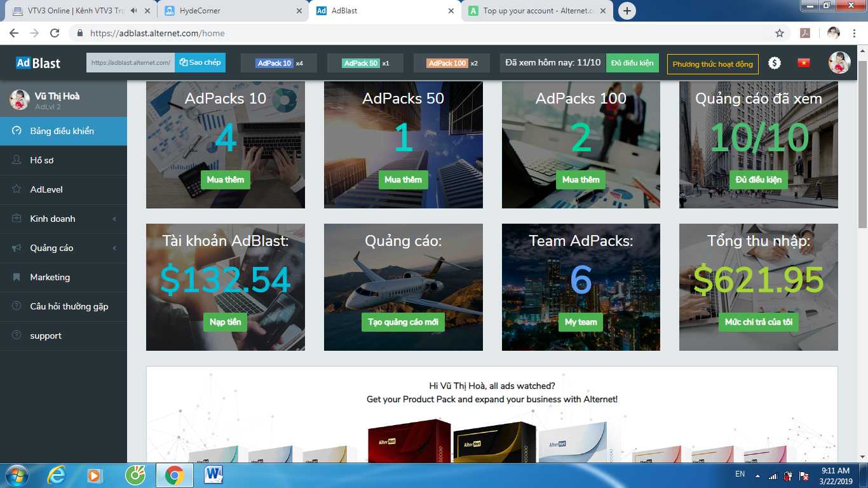Click the Sao chép copy button
This screenshot has width=868, height=488.
pos(200,63)
